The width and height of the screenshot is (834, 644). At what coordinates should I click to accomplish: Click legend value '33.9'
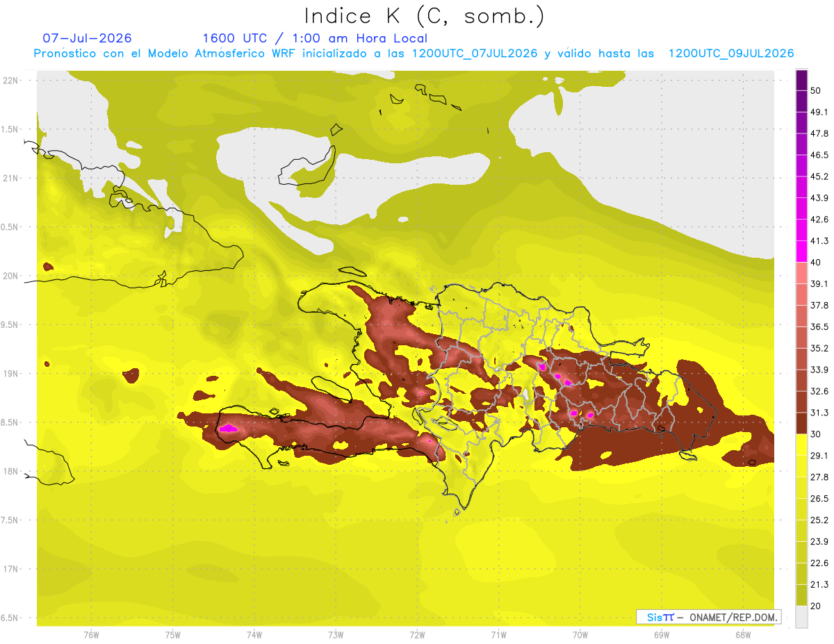(x=819, y=370)
